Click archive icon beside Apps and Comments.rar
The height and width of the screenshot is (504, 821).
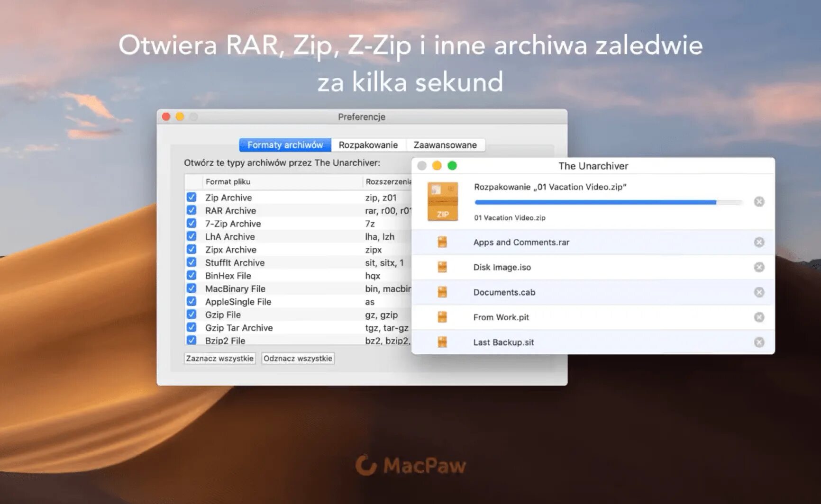click(x=442, y=242)
